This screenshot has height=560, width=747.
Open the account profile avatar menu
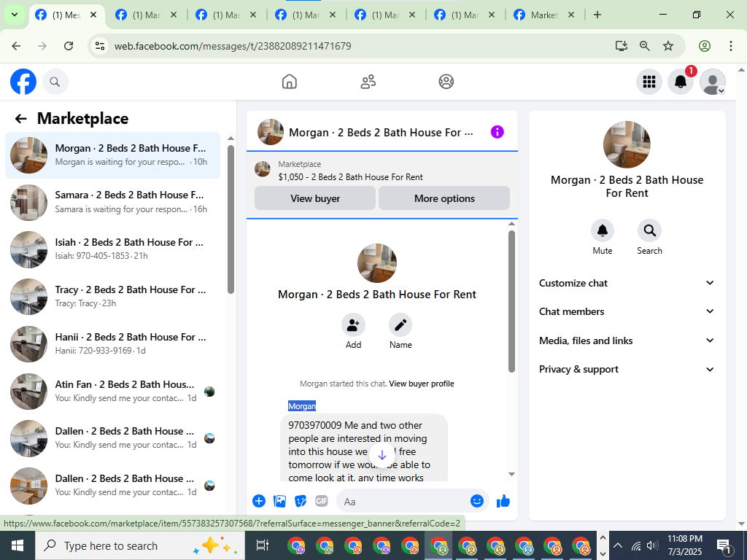tap(712, 82)
